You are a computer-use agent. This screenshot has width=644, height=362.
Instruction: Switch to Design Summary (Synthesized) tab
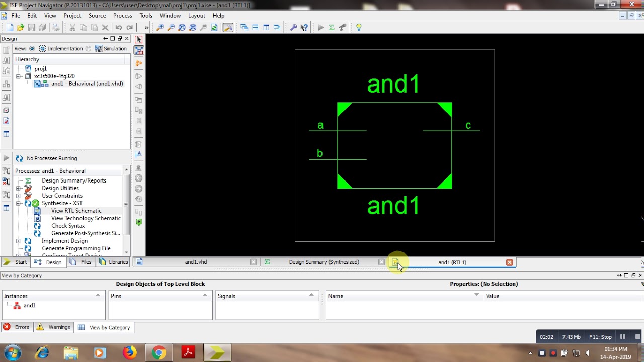pyautogui.click(x=324, y=262)
